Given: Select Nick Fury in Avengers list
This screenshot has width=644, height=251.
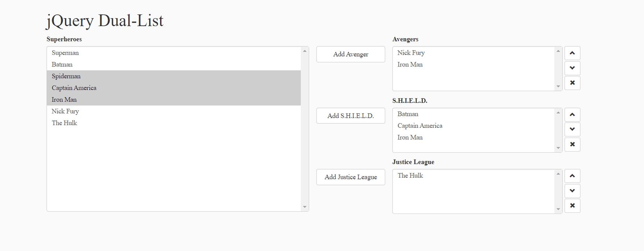Looking at the screenshot, I should point(411,53).
